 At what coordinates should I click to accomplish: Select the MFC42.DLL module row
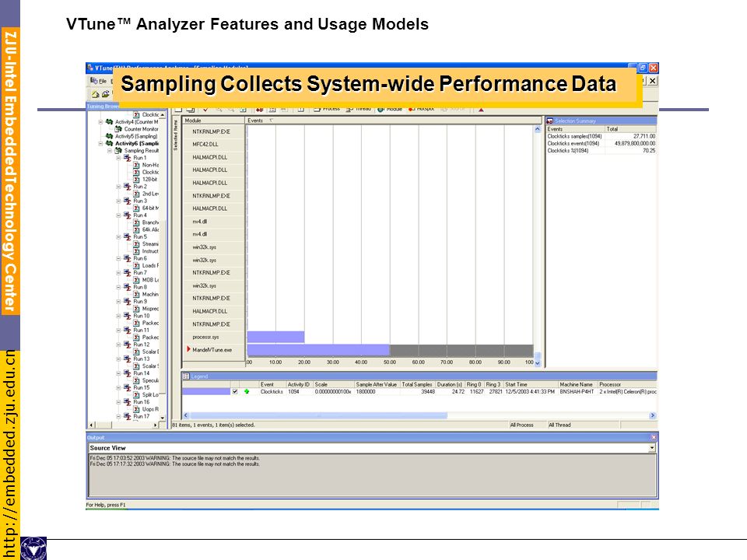click(214, 145)
